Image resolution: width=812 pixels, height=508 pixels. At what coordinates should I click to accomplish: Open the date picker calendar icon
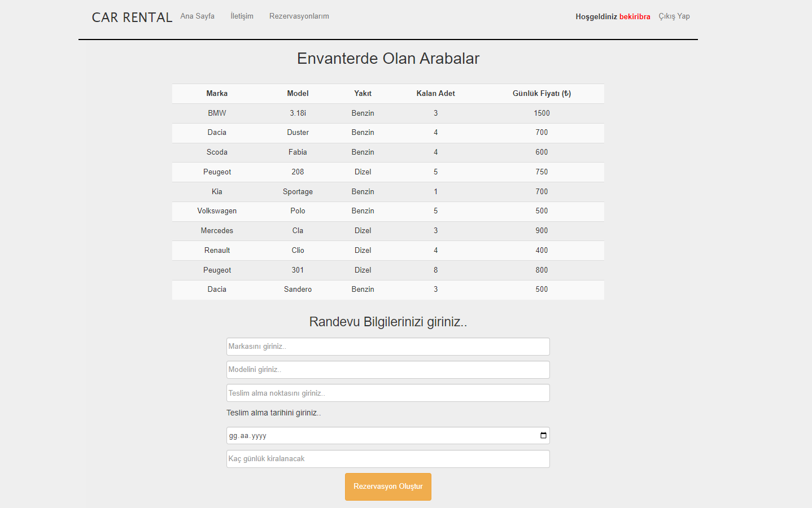coord(543,435)
